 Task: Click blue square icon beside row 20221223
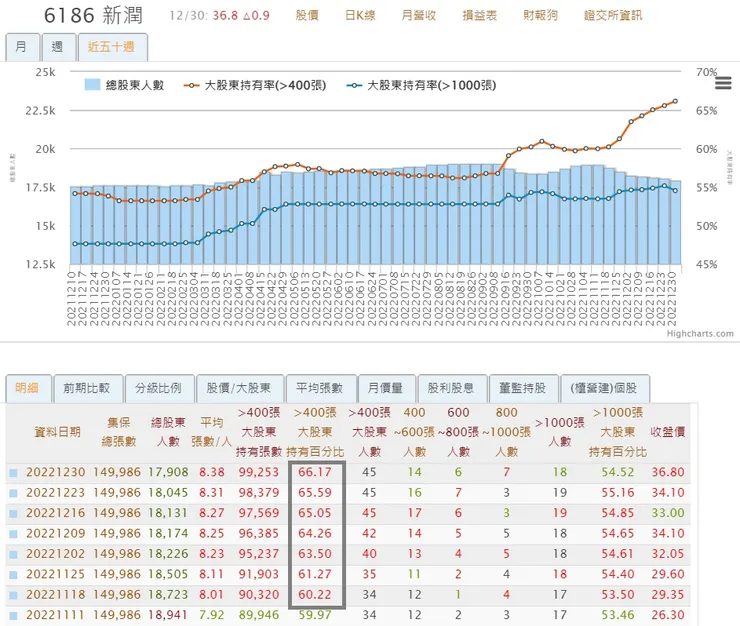pyautogui.click(x=14, y=493)
